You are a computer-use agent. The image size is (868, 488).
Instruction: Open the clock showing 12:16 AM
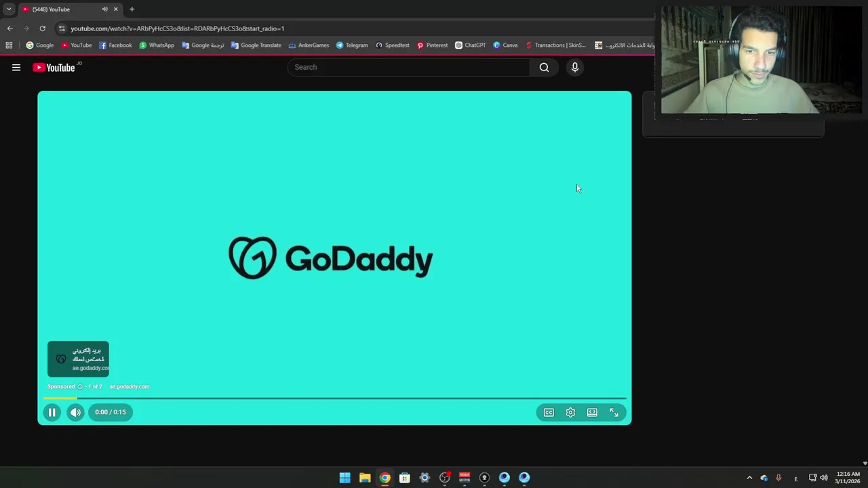[848, 478]
